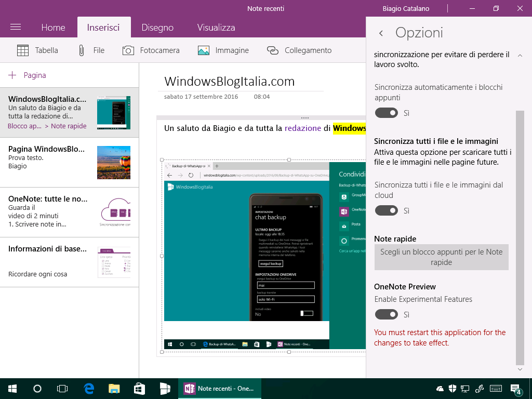Insert a picture with the Immagine icon

204,50
